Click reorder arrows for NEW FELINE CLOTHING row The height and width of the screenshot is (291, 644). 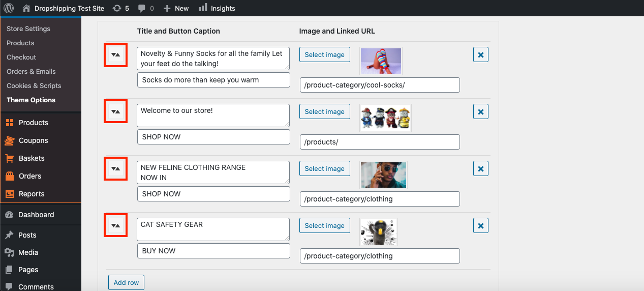pyautogui.click(x=116, y=168)
